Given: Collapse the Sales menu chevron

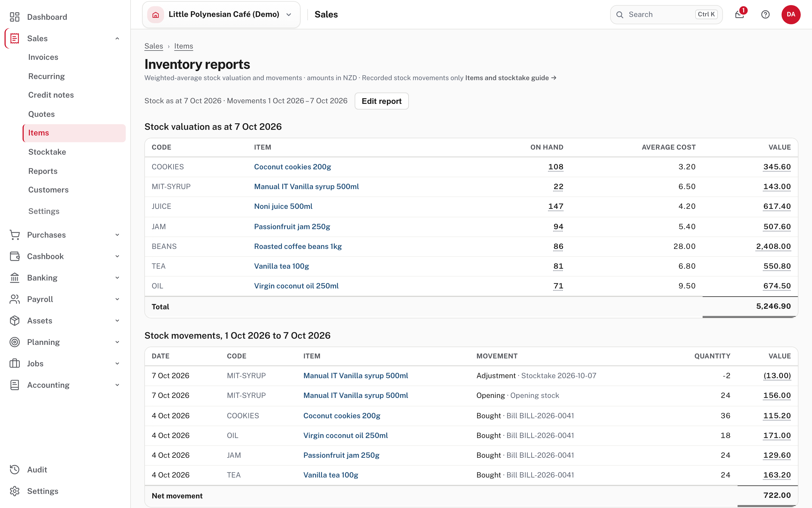Looking at the screenshot, I should point(118,38).
